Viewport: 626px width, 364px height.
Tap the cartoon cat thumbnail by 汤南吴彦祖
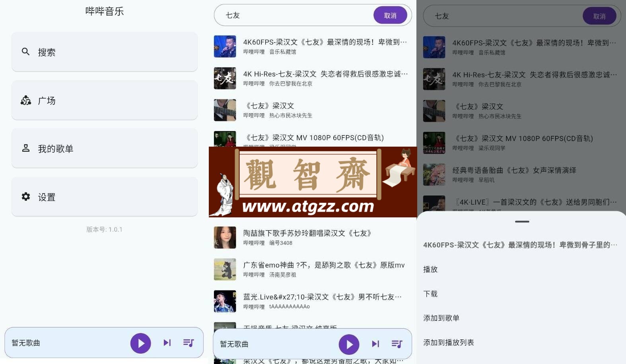[x=225, y=269]
